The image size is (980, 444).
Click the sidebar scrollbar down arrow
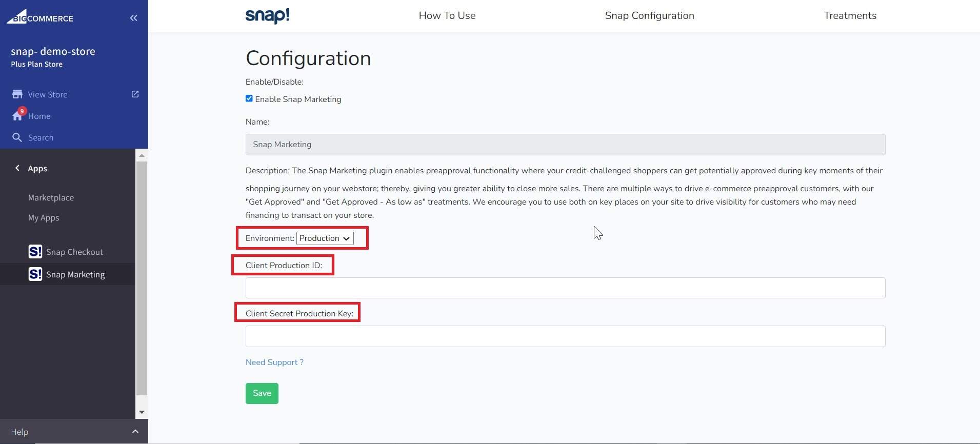pyautogui.click(x=142, y=412)
